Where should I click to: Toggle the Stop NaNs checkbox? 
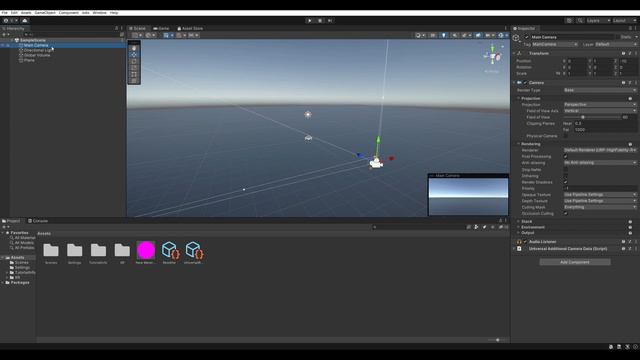(566, 169)
